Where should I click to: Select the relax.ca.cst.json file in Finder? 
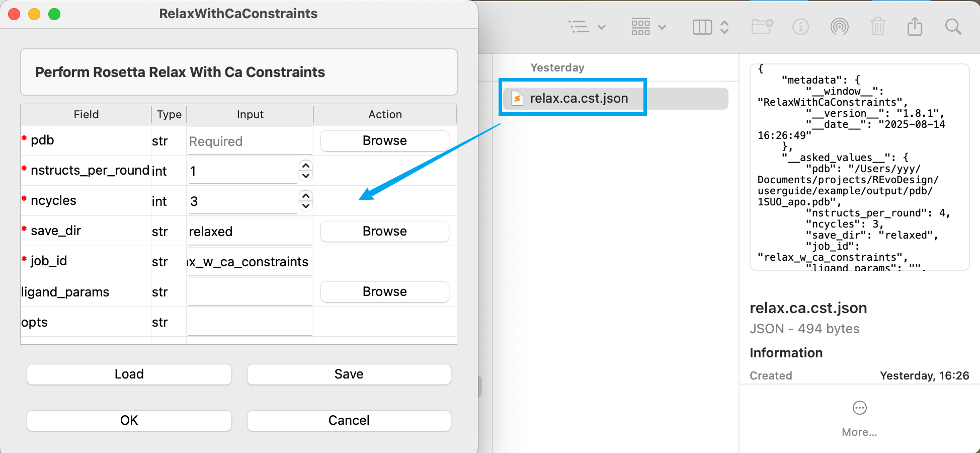(x=616, y=98)
